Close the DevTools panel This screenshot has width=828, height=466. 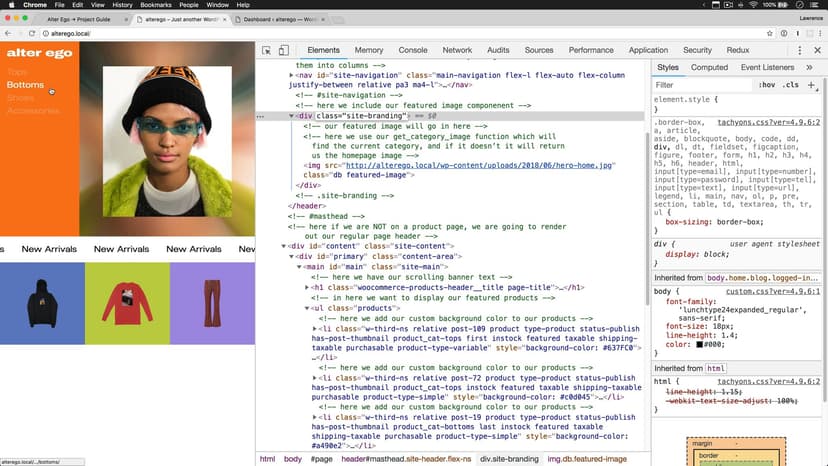pos(816,50)
